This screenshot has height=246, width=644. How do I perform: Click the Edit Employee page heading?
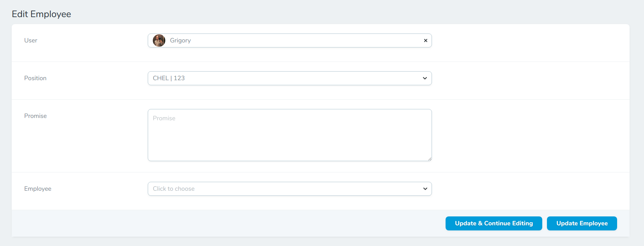click(41, 14)
